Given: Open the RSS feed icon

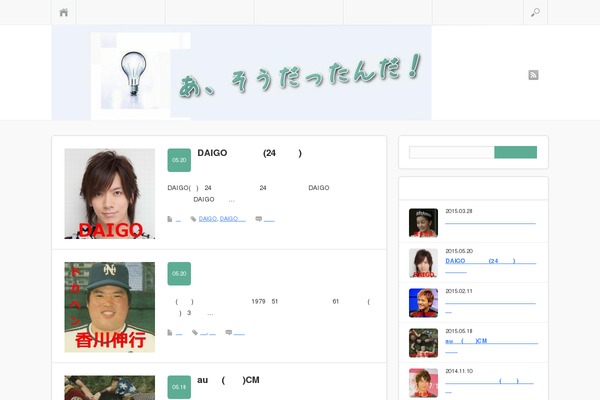Looking at the screenshot, I should click(x=533, y=75).
